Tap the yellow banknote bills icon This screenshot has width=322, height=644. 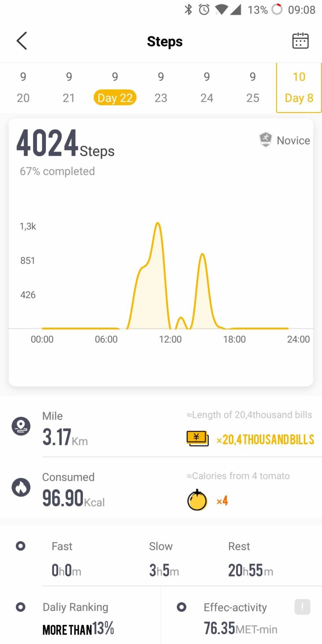[197, 439]
